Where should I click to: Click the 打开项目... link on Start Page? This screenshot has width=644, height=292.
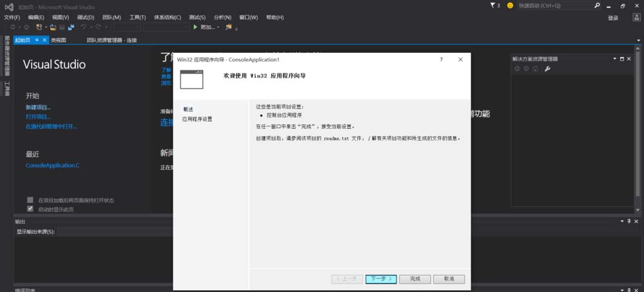point(38,117)
